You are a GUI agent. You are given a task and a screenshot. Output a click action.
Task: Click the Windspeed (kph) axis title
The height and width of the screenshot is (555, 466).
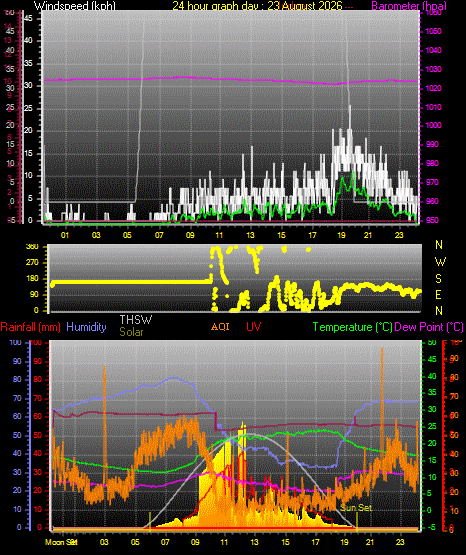coord(75,5)
